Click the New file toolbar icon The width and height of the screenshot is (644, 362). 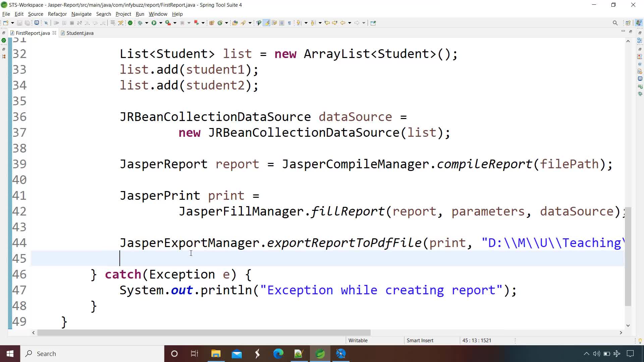coord(6,23)
